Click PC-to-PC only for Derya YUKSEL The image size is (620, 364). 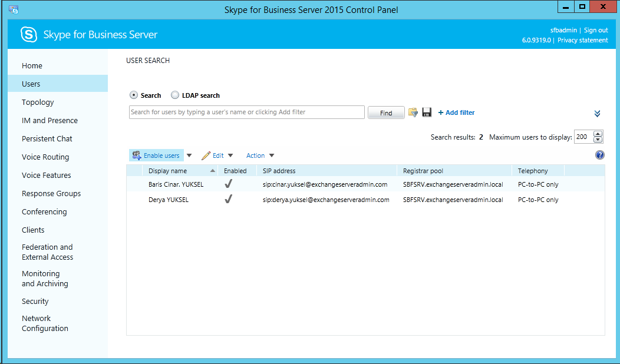pos(538,200)
